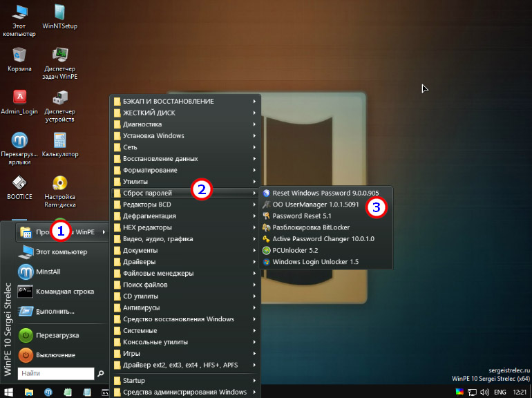The width and height of the screenshot is (532, 398).
Task: Click the MInstAll taskbar icon
Action: [48, 392]
